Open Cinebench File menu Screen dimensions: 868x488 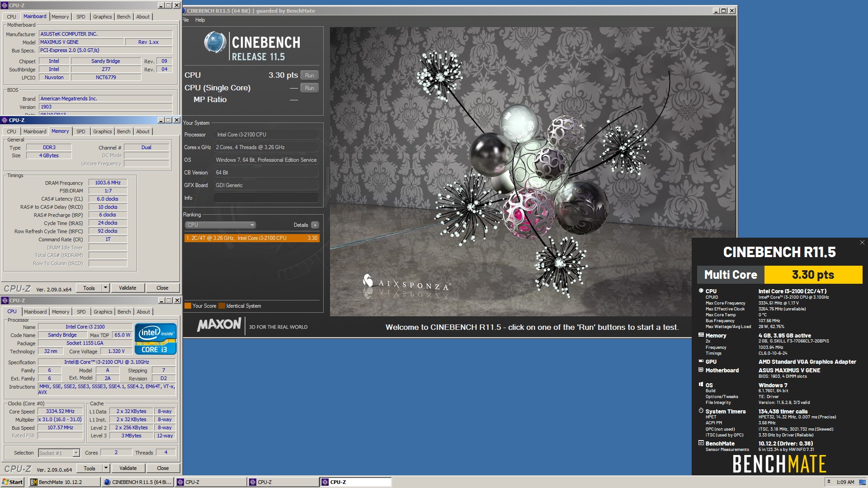pos(185,20)
